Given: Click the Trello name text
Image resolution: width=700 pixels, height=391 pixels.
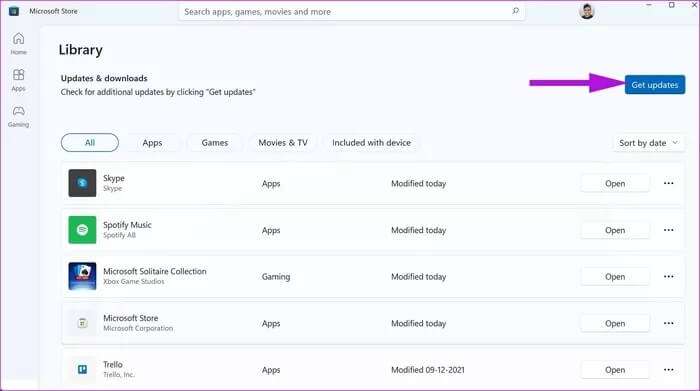Looking at the screenshot, I should click(x=112, y=364).
